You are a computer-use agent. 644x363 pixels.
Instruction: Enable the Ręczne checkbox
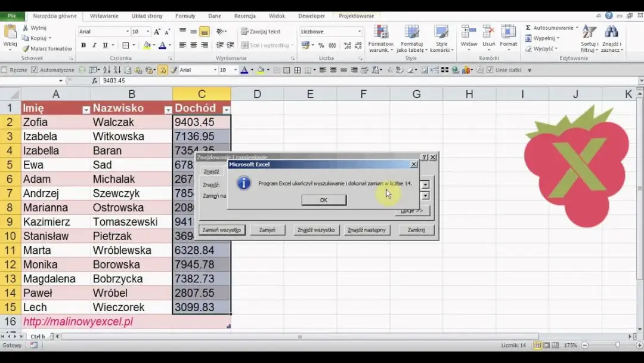[5, 70]
